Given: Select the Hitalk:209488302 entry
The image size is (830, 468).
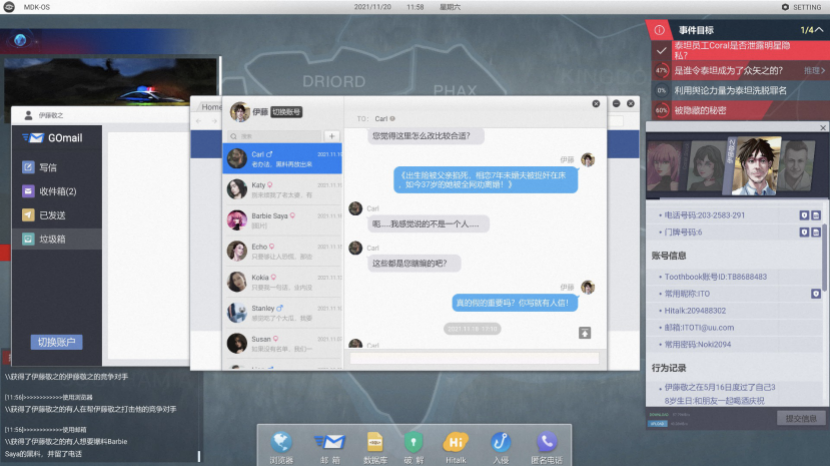Looking at the screenshot, I should coord(695,311).
